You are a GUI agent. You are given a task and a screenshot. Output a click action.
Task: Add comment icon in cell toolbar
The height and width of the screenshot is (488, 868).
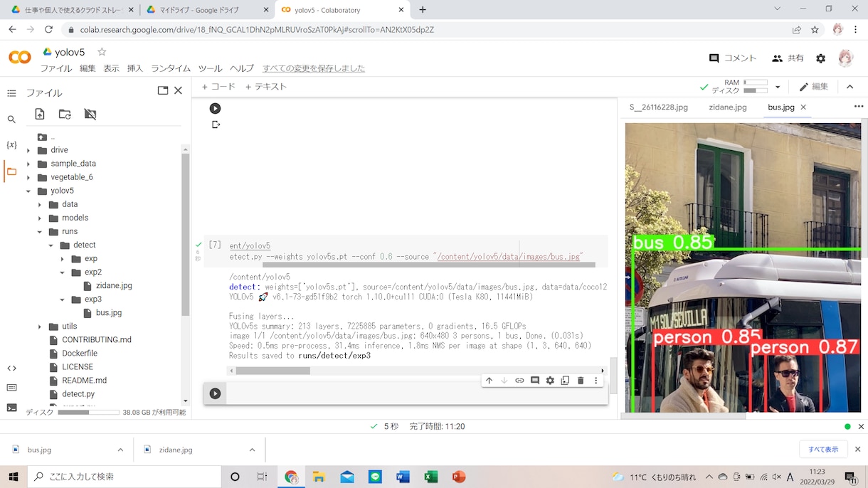(535, 381)
